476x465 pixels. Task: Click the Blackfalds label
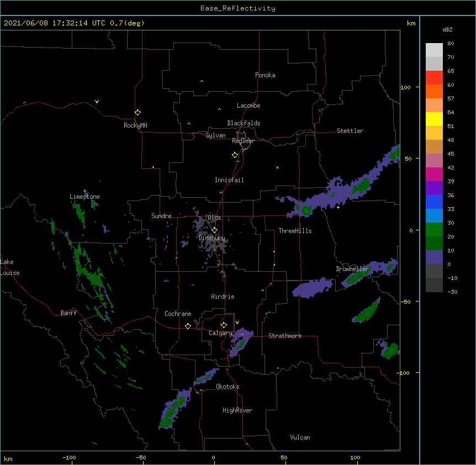[x=244, y=123]
